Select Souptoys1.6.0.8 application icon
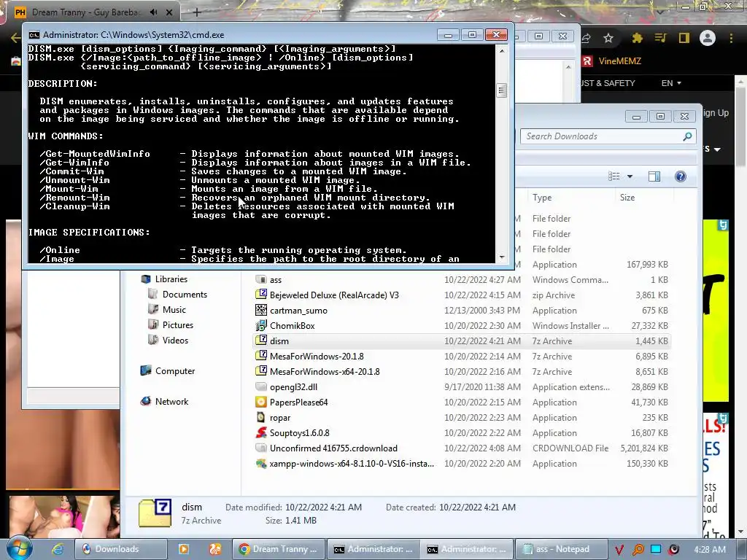 tap(261, 432)
